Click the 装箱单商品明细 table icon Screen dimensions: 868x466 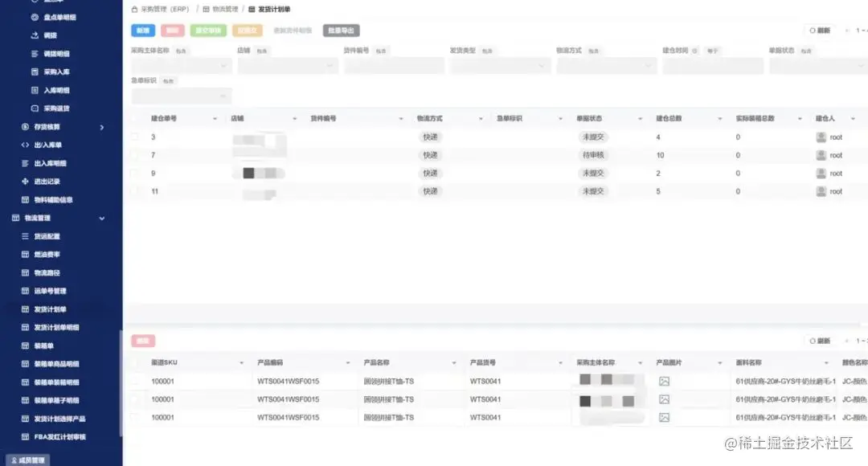25,364
